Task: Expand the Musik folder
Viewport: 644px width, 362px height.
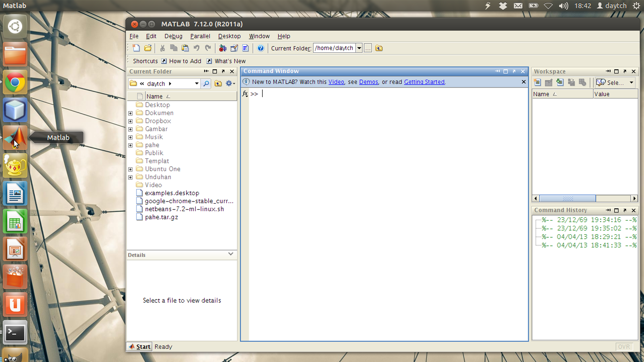Action: (130, 137)
